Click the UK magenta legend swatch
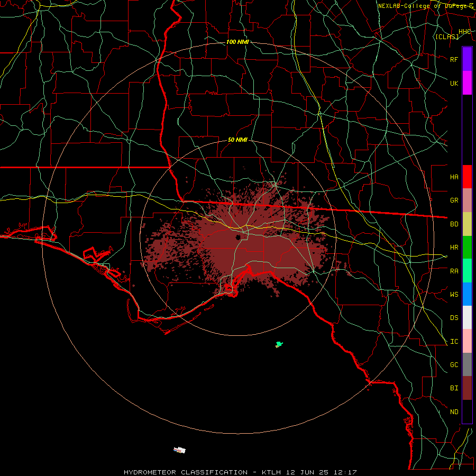This screenshot has height=476, width=476. click(x=467, y=83)
